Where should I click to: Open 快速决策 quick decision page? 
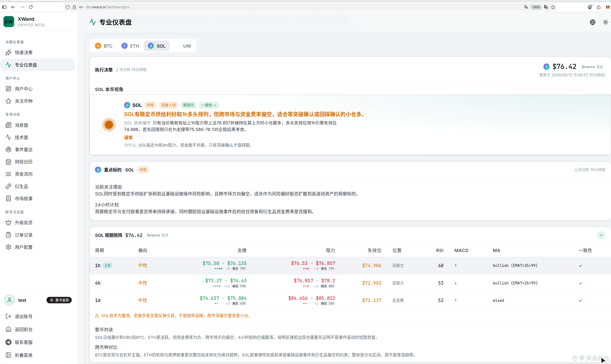coord(24,52)
